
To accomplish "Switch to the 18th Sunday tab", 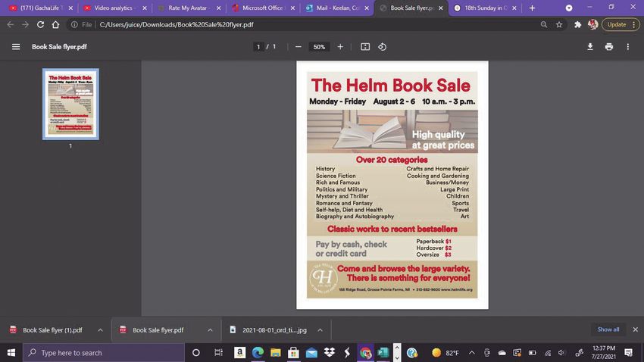I will point(486,8).
